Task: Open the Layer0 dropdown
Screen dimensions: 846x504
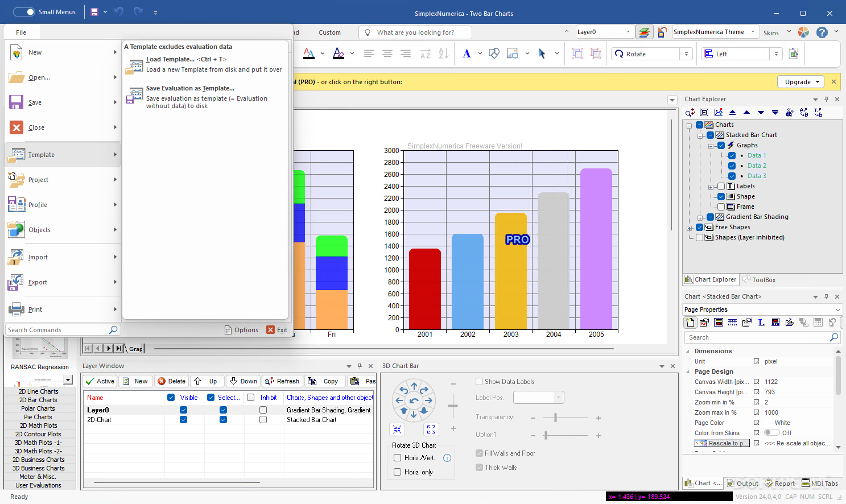Action: (x=628, y=32)
